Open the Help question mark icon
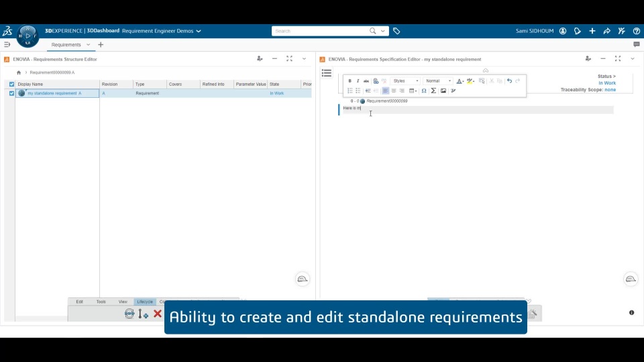This screenshot has width=644, height=362. pos(636,31)
